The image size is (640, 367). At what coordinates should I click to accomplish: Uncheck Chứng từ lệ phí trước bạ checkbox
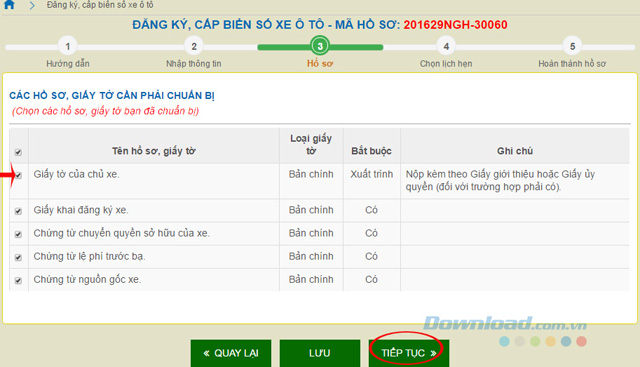[18, 258]
